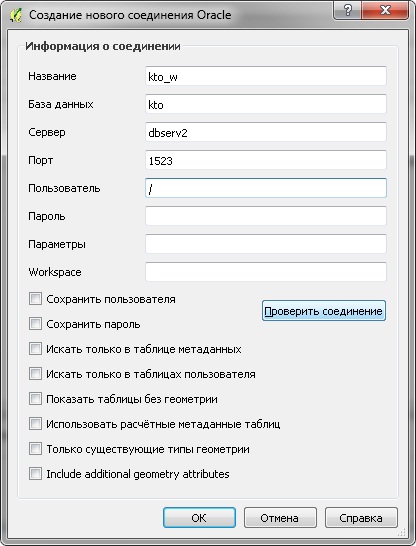Enable Сохранить пользователя checkbox
Viewport: 416px width, 546px height.
click(x=35, y=299)
